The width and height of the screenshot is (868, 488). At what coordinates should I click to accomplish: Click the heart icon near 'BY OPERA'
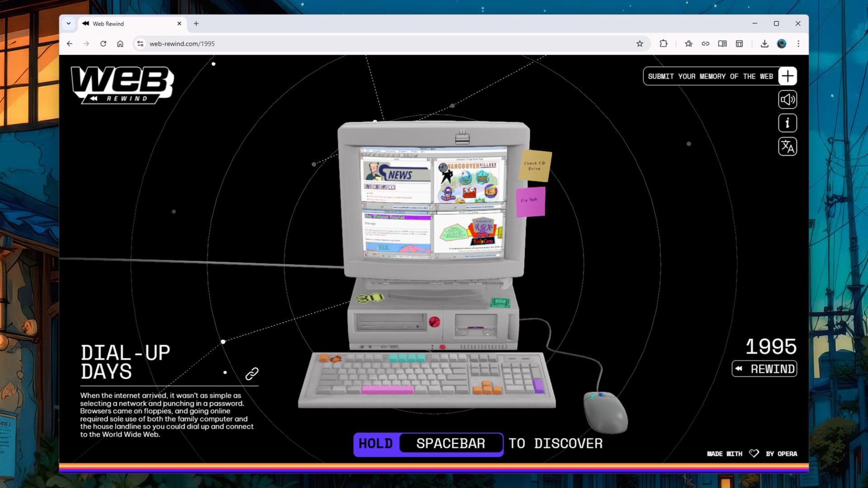(754, 453)
